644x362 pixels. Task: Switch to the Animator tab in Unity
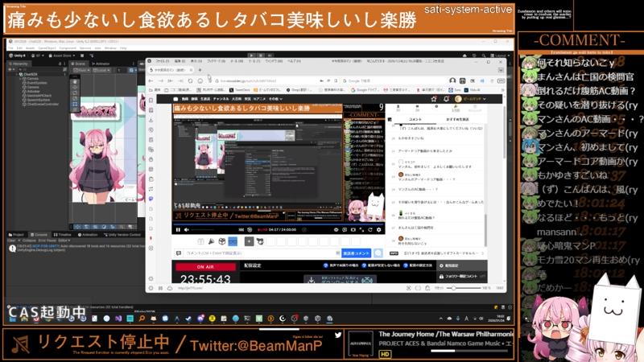click(101, 64)
